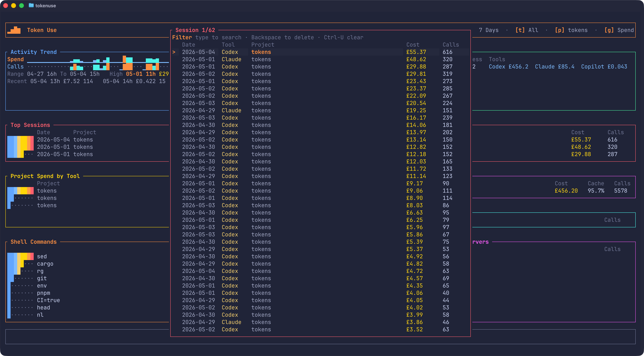Select the session with 239 calls
This screenshot has height=356, width=644.
(320, 118)
